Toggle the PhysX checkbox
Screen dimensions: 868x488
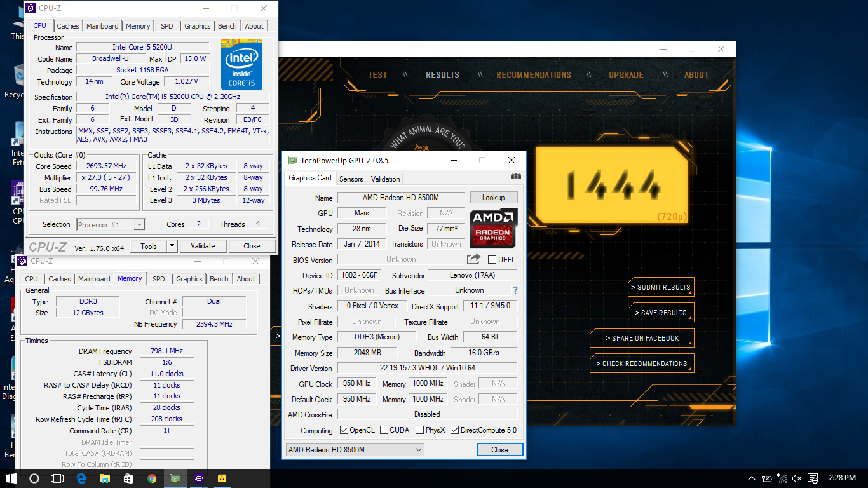click(x=419, y=430)
